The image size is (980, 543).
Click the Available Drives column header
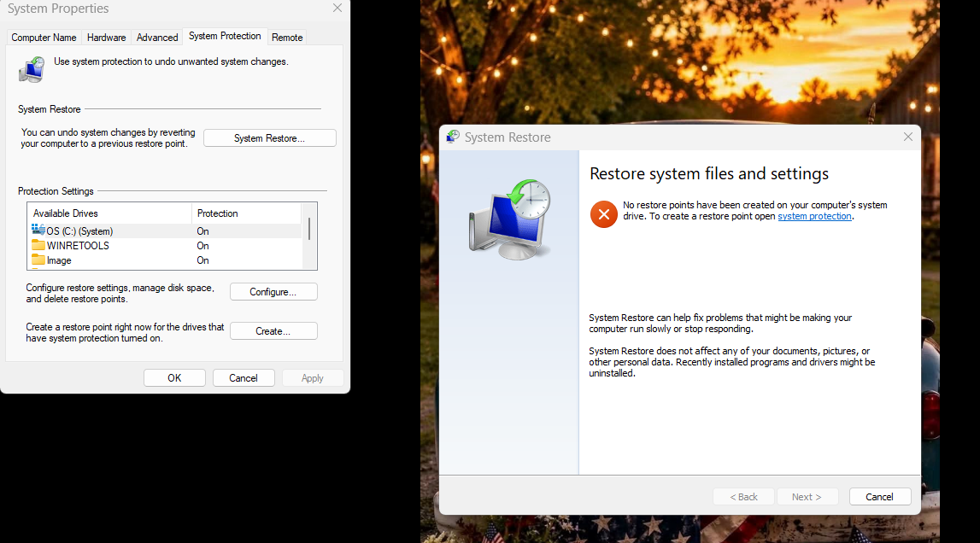tap(109, 213)
